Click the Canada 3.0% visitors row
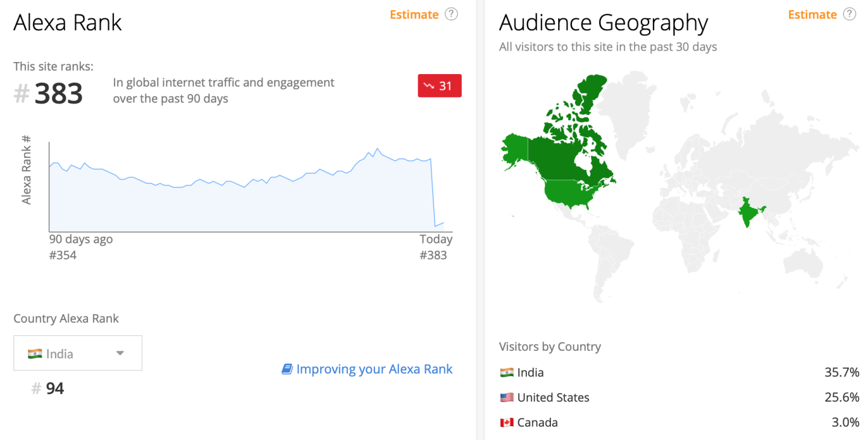 679,423
